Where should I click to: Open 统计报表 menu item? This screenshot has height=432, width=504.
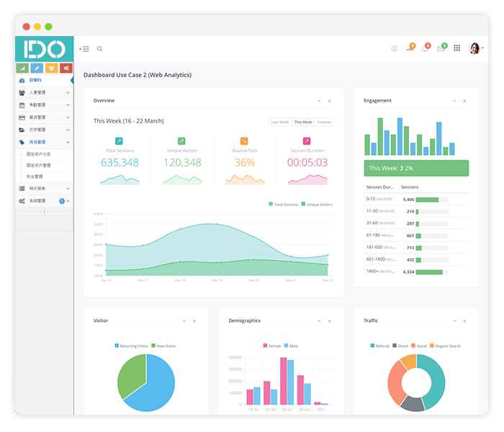coord(45,189)
